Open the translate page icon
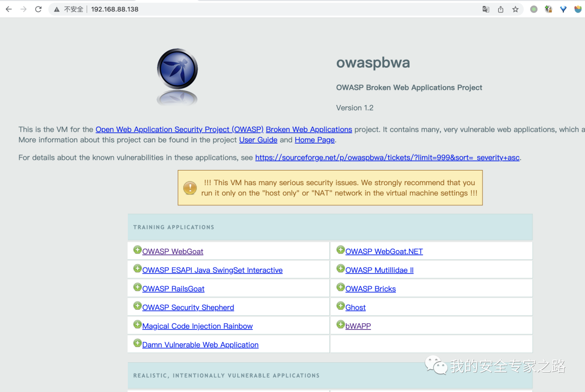The width and height of the screenshot is (585, 392). 486,9
